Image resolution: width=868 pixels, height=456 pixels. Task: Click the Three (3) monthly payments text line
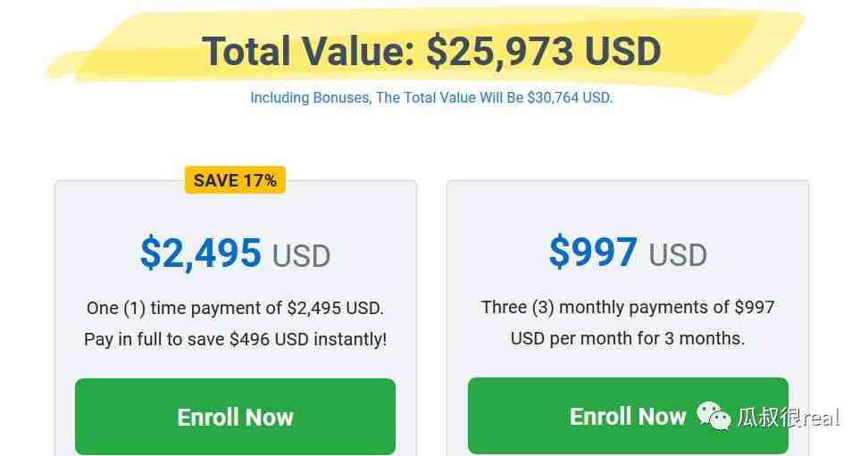(628, 307)
